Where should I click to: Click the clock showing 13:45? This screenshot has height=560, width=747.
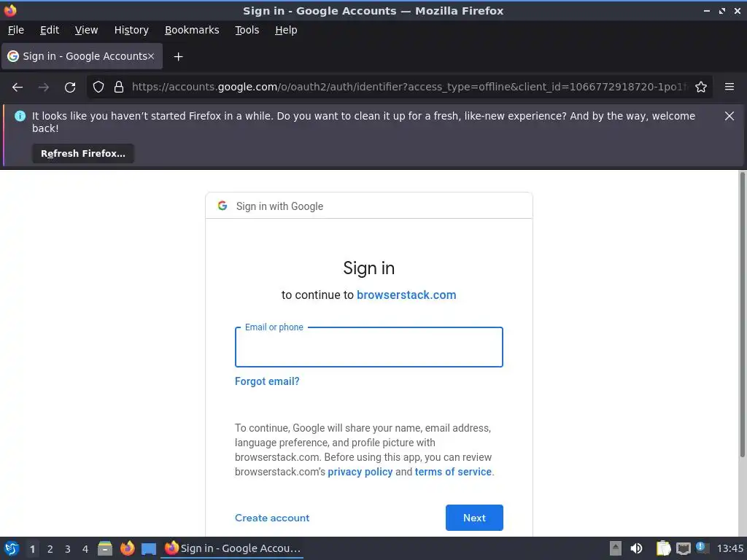pyautogui.click(x=729, y=548)
